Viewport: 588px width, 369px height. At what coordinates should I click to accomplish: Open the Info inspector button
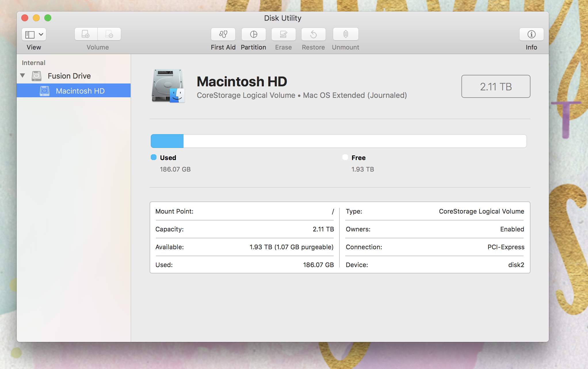pos(531,34)
